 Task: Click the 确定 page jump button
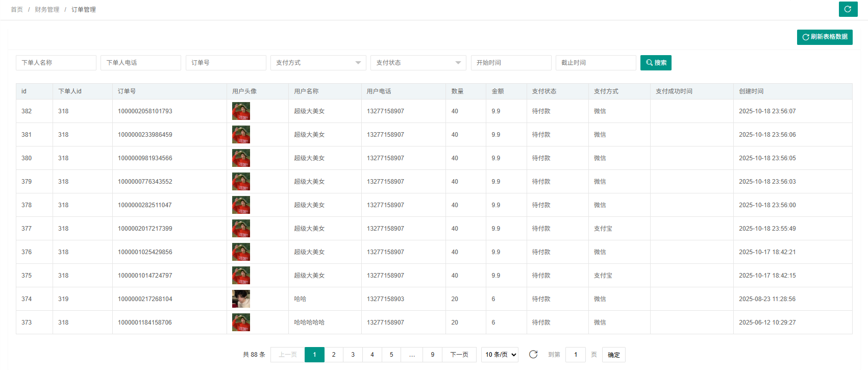coord(613,355)
